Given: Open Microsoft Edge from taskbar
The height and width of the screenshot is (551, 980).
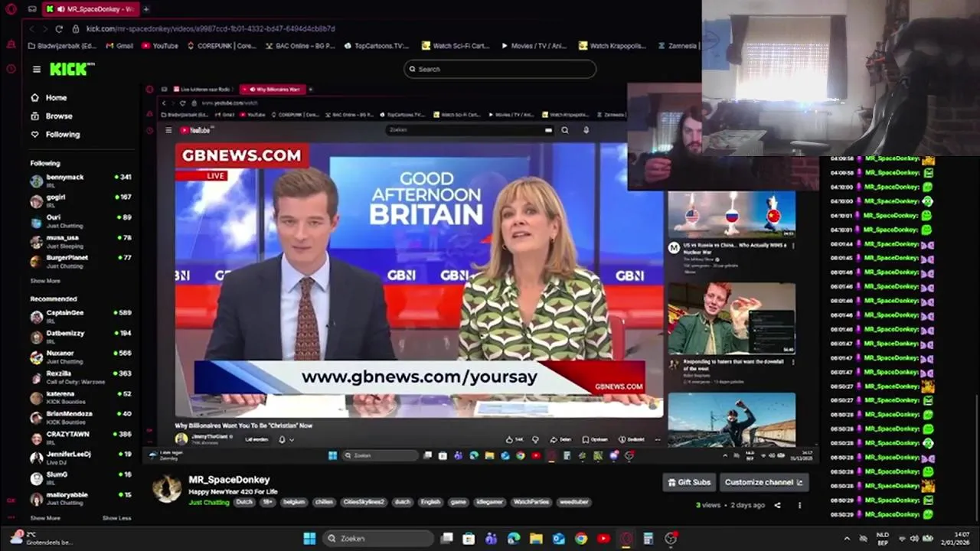Looking at the screenshot, I should click(x=514, y=539).
